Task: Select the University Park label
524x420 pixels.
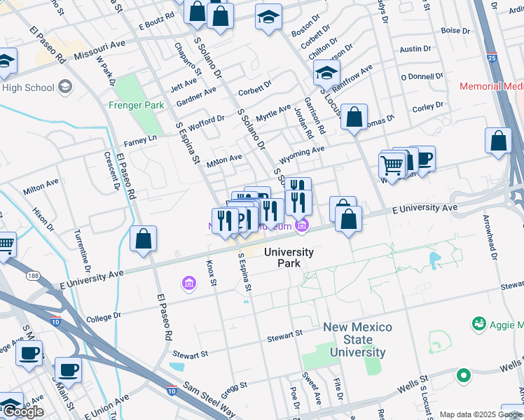Action: 289,258
